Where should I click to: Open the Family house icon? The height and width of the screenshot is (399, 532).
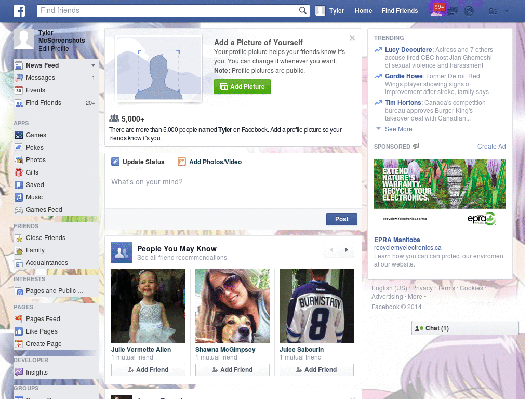point(19,251)
